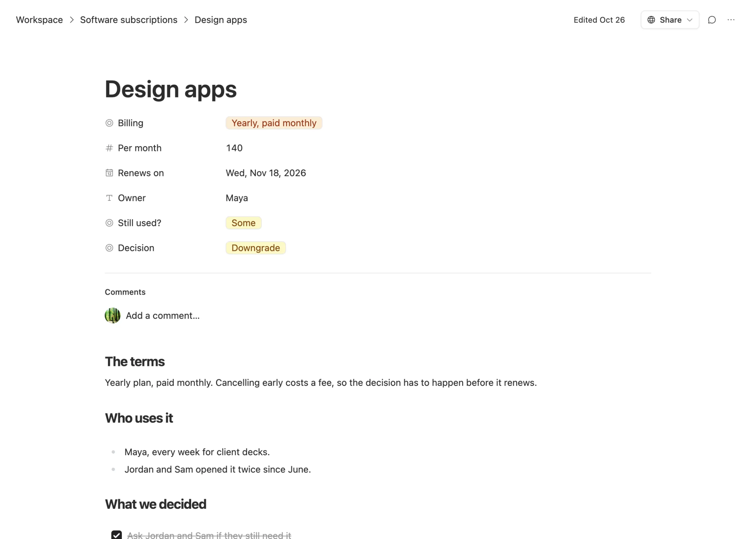Change the Some still-used tag

tap(243, 223)
